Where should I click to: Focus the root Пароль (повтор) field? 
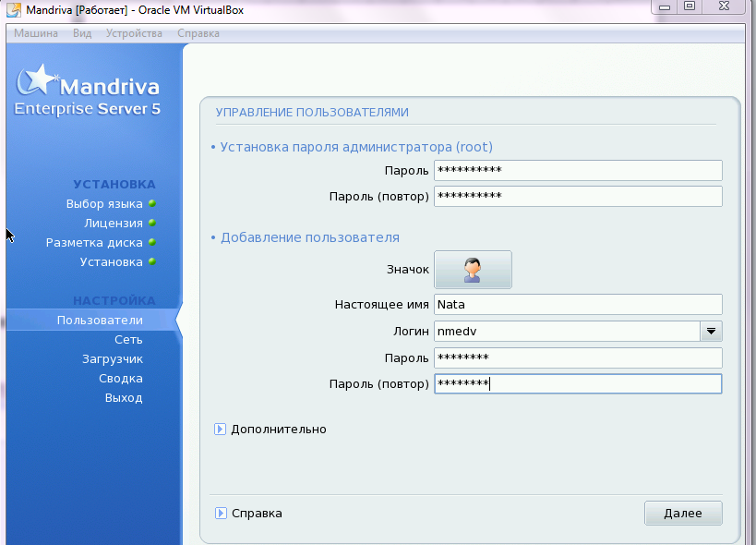tap(578, 197)
